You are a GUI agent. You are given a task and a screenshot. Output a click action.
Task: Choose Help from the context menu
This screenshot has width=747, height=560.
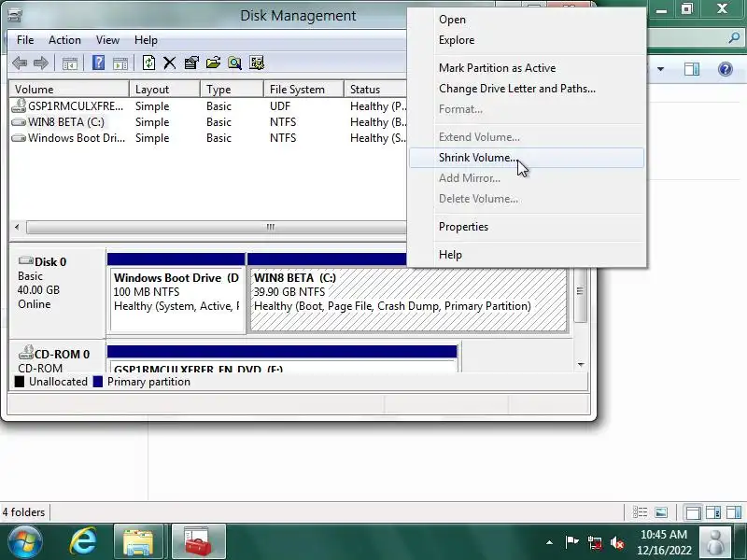(x=527, y=255)
